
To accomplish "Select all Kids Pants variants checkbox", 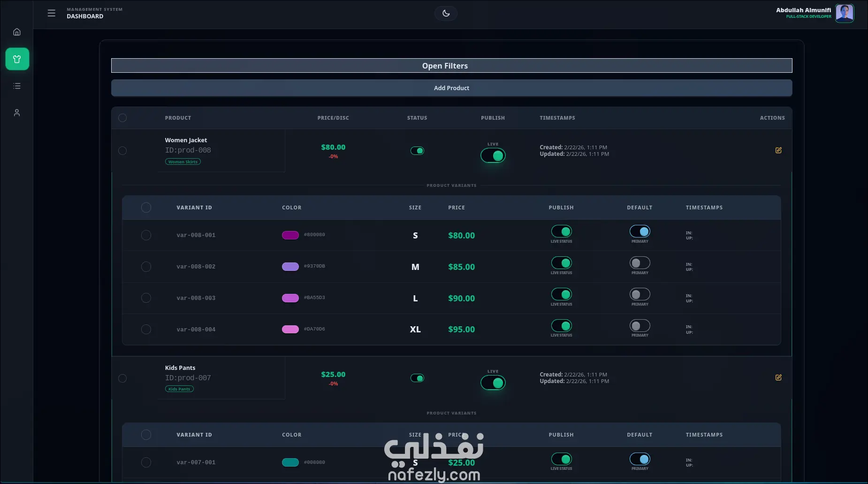I will (146, 435).
